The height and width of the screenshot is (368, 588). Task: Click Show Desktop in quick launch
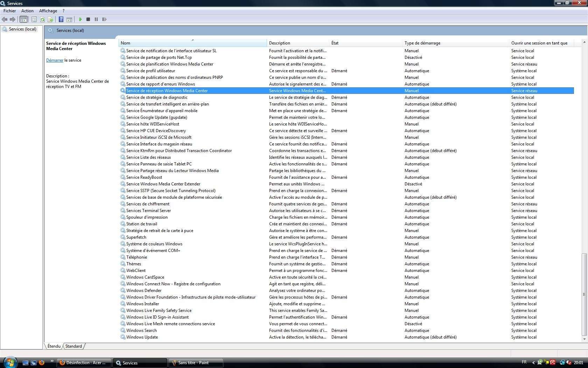pos(25,363)
